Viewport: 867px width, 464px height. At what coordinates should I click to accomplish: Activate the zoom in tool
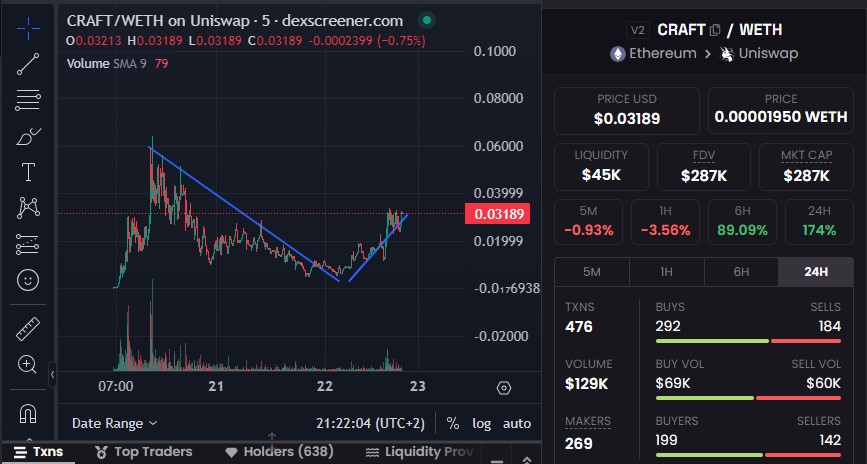point(28,365)
